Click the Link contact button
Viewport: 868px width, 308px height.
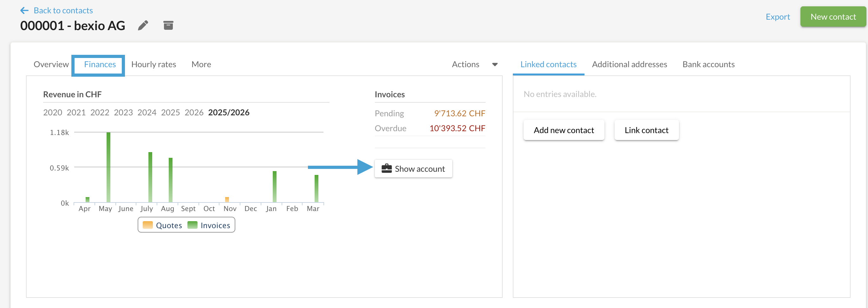pyautogui.click(x=646, y=130)
